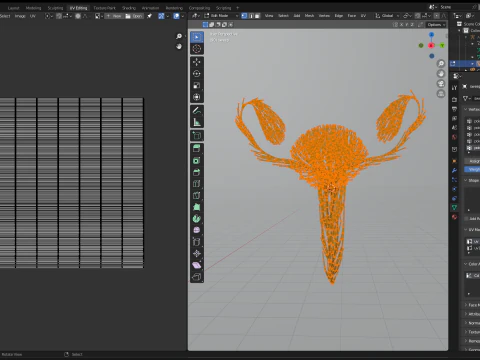Toggle camera view in the 3D viewport

point(441,84)
